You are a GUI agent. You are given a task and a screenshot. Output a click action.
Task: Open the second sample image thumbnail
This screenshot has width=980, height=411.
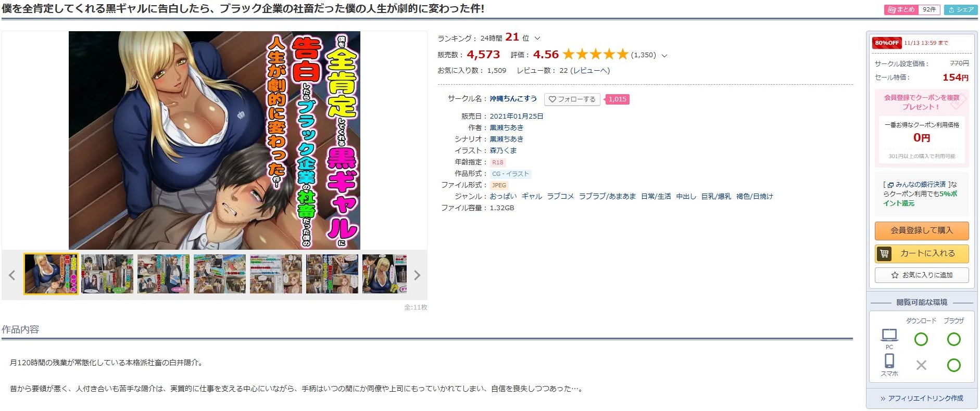click(107, 274)
